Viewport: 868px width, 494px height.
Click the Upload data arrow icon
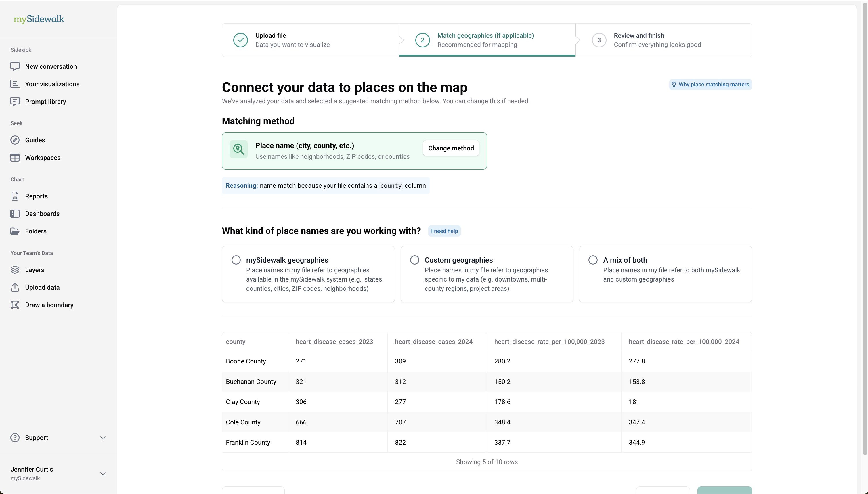click(15, 287)
